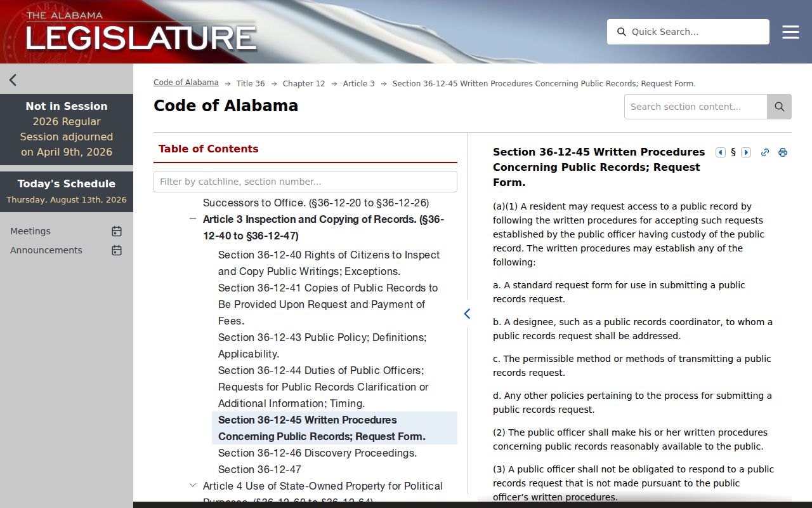Screen dimensions: 812x508
Task: Print this section using printer icon
Action: (x=783, y=152)
